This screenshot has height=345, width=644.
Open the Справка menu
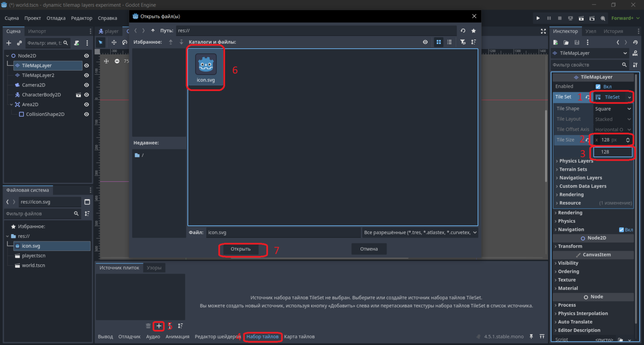pyautogui.click(x=107, y=18)
